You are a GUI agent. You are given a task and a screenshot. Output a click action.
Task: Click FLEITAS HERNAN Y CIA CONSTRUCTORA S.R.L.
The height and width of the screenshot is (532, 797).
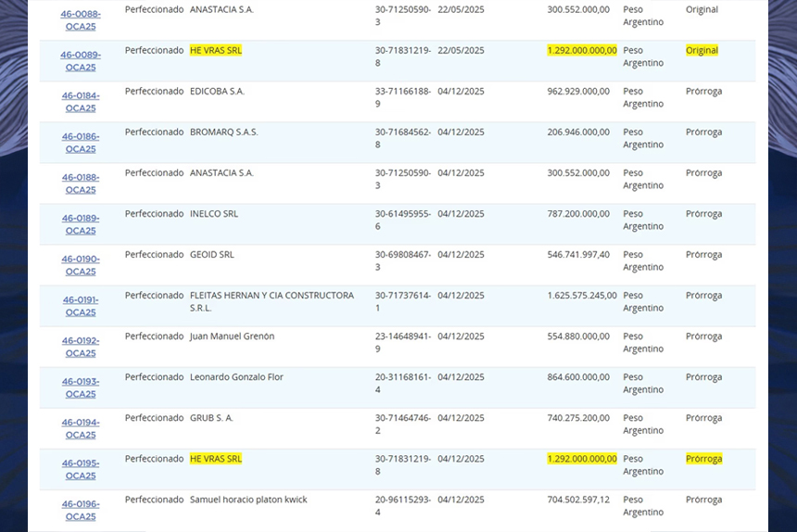tap(272, 302)
